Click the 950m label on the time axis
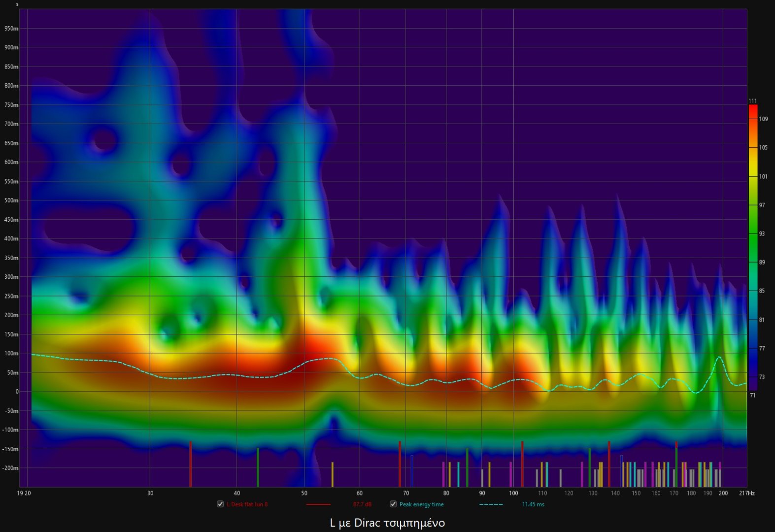Screen dimensions: 775x532 (11, 29)
